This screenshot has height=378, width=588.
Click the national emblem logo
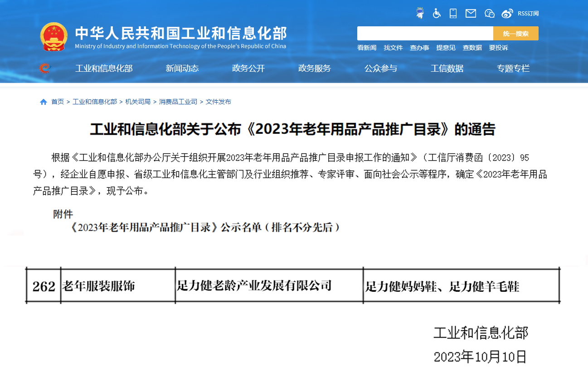(x=55, y=37)
